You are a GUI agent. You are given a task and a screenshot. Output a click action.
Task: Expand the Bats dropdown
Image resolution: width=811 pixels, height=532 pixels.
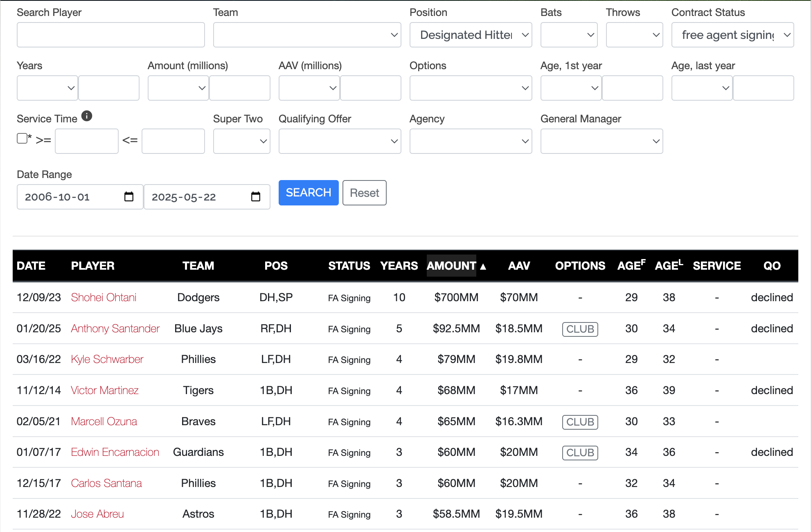click(x=569, y=35)
